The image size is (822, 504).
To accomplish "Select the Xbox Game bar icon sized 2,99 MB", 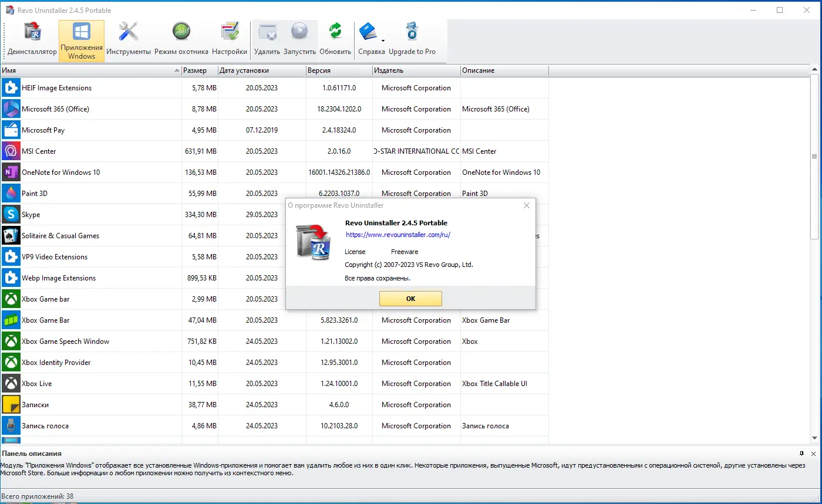I will pyautogui.click(x=11, y=299).
